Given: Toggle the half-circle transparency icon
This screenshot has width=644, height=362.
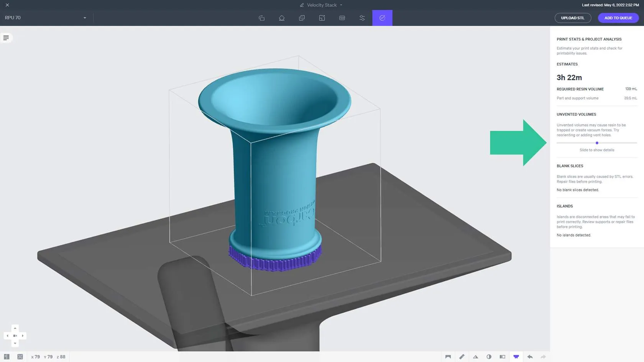Looking at the screenshot, I should point(489,357).
